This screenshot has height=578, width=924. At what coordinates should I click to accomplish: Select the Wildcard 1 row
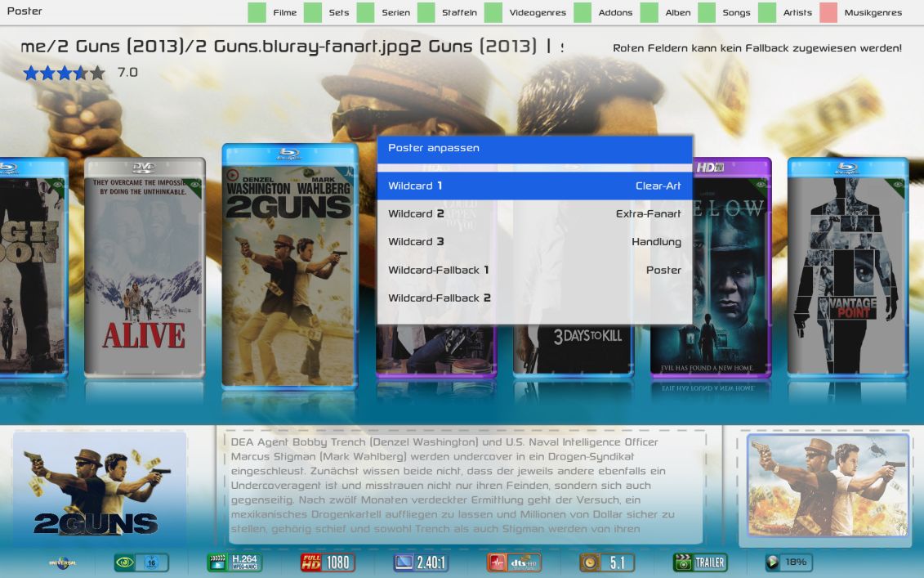coord(534,186)
